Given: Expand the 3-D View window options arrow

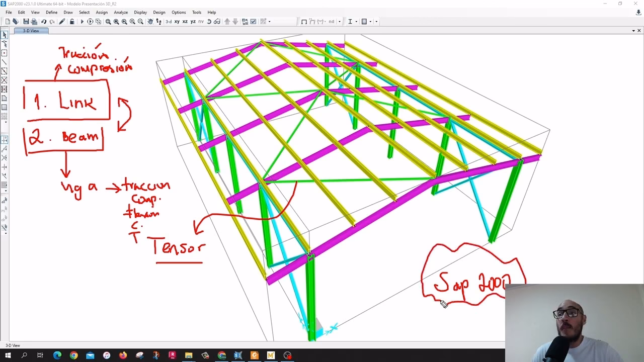Looking at the screenshot, I should (633, 31).
